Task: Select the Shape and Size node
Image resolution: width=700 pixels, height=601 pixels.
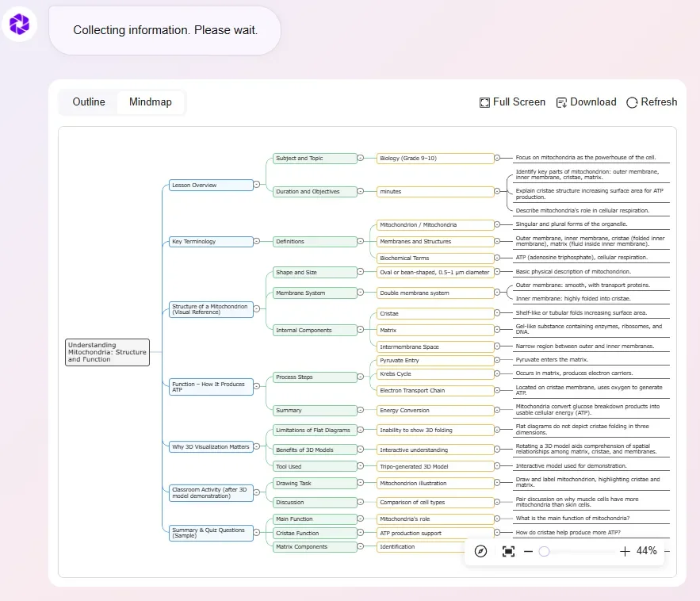Action: pyautogui.click(x=315, y=273)
